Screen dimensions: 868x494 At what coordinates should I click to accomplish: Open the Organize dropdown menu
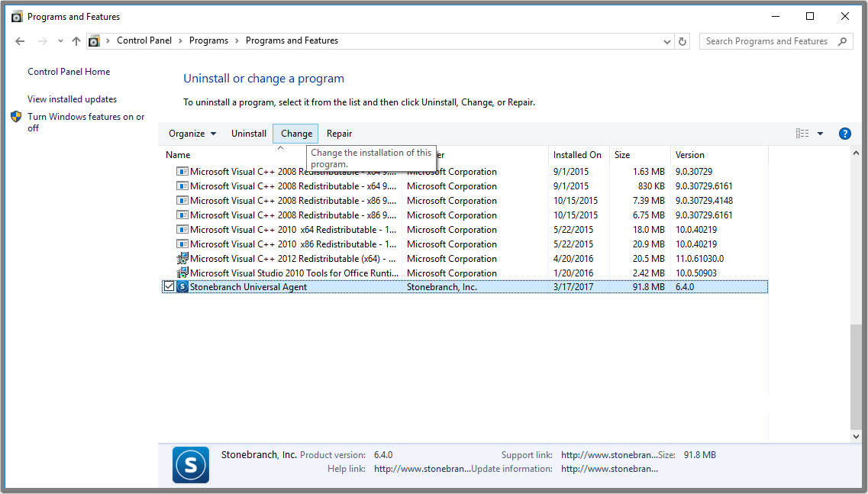coord(192,134)
